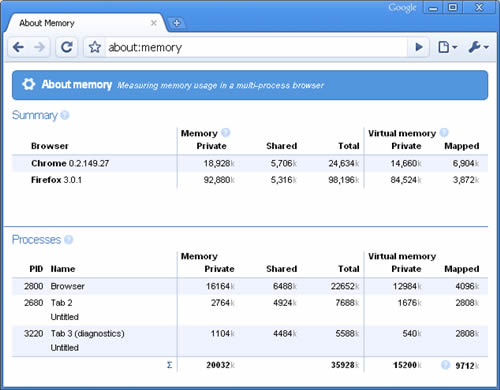
Task: Click Firefox virtual private 84,524k
Action: [x=406, y=180]
